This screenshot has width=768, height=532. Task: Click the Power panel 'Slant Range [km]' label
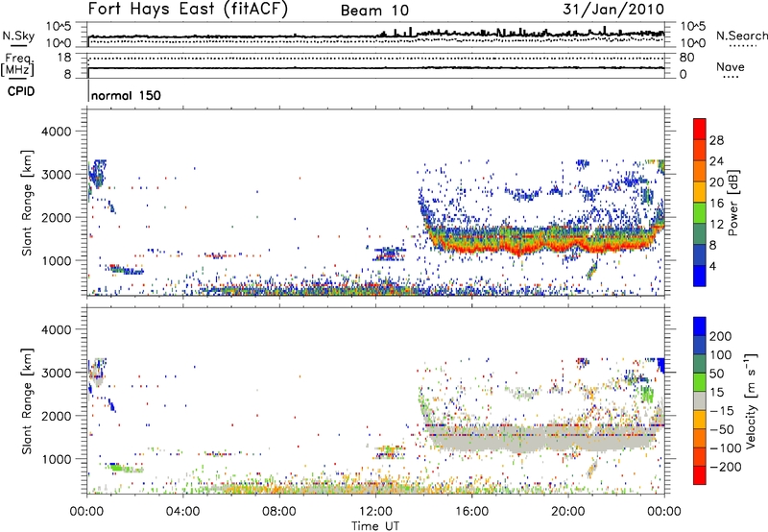click(27, 203)
